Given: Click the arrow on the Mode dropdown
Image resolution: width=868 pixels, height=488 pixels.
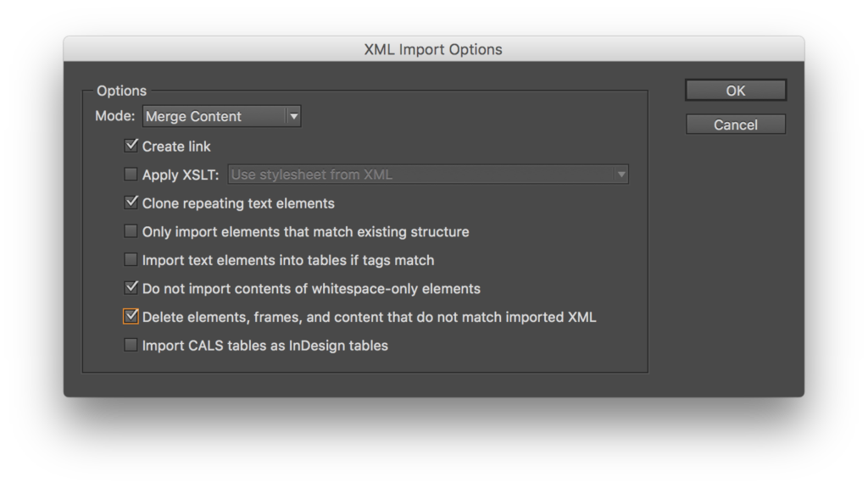Looking at the screenshot, I should (x=293, y=117).
